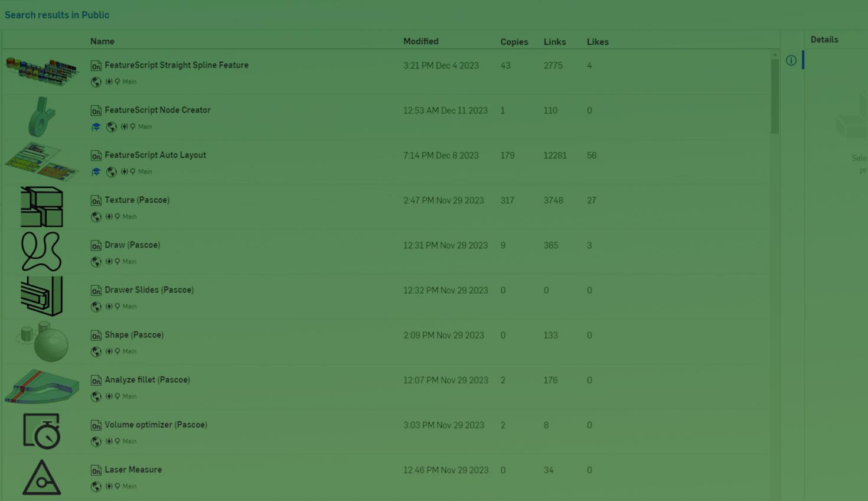Sort by the Copies column header
868x501 pixels.
[x=514, y=42]
